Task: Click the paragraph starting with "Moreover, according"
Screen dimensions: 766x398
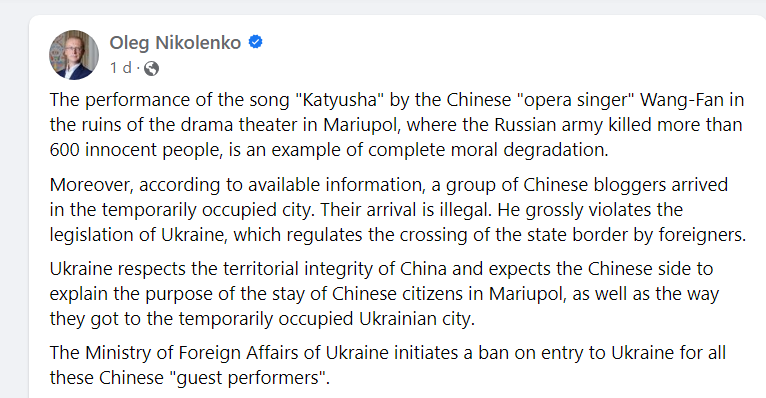Action: pos(398,209)
